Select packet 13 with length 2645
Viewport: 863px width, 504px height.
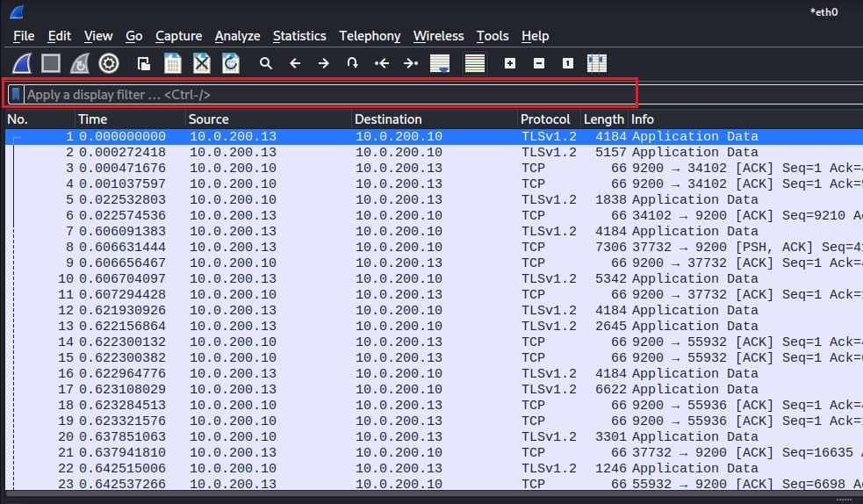[x=435, y=327]
